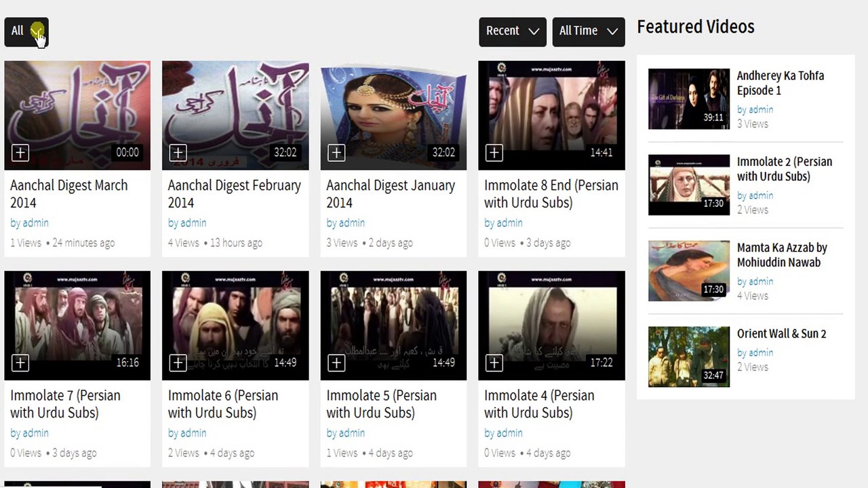Open the All category dropdown
This screenshot has height=488, width=868.
tap(26, 31)
